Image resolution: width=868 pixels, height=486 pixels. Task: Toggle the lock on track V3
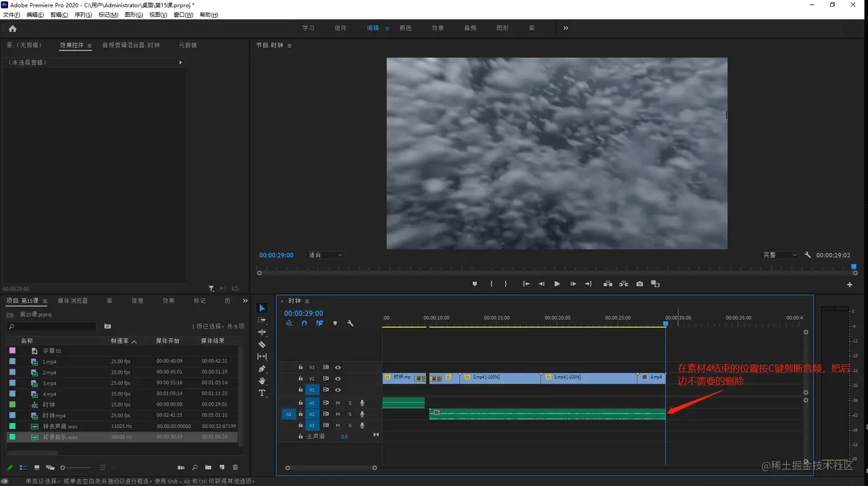[300, 367]
